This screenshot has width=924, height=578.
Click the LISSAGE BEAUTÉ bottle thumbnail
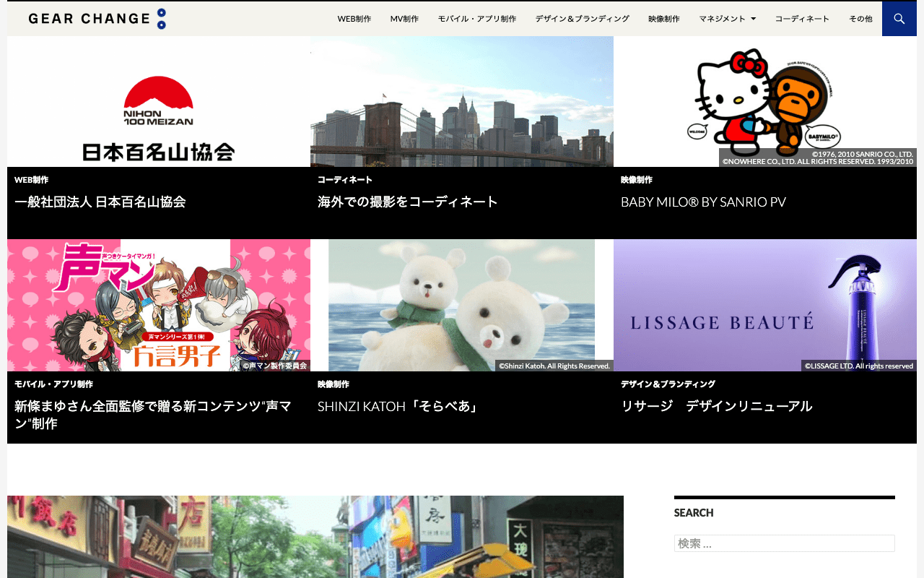[765, 305]
